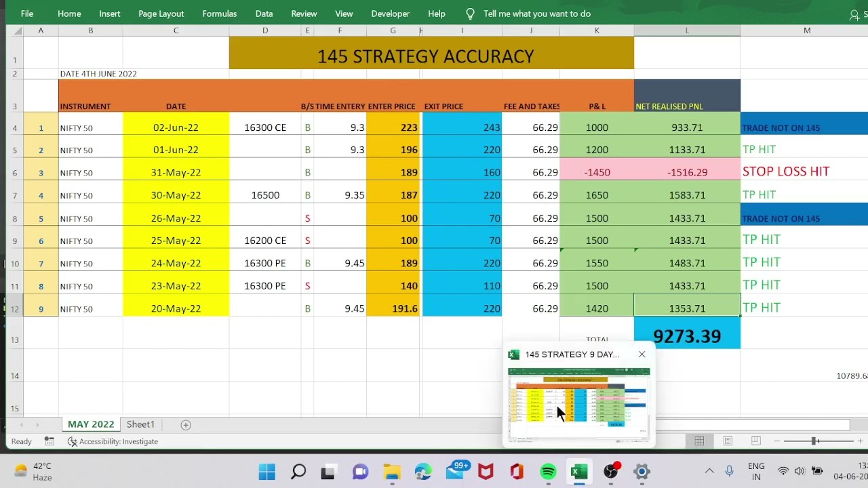Open the Teams Chat taskbar icon
This screenshot has height=488, width=868.
359,471
